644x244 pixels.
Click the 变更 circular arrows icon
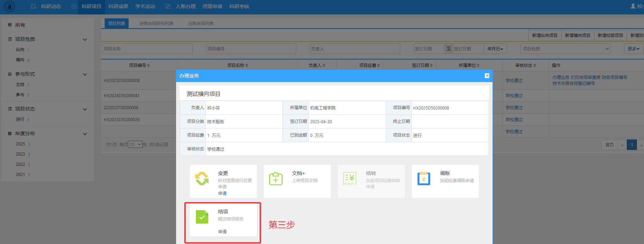coord(202,178)
